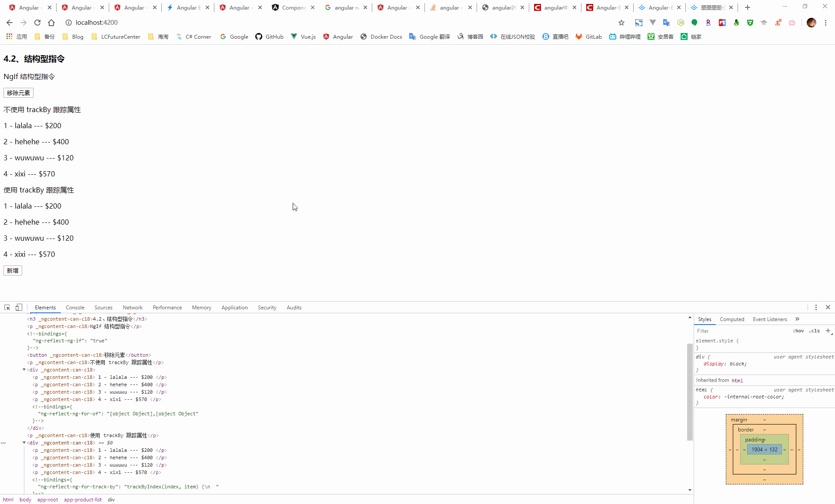
Task: Click the inspect element cursor icon
Action: (7, 308)
